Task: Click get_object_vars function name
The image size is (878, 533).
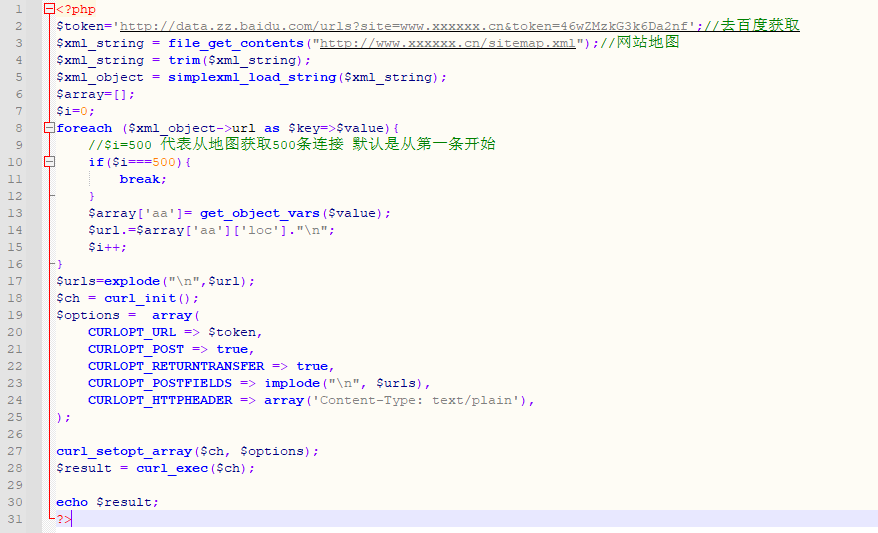Action: point(260,213)
